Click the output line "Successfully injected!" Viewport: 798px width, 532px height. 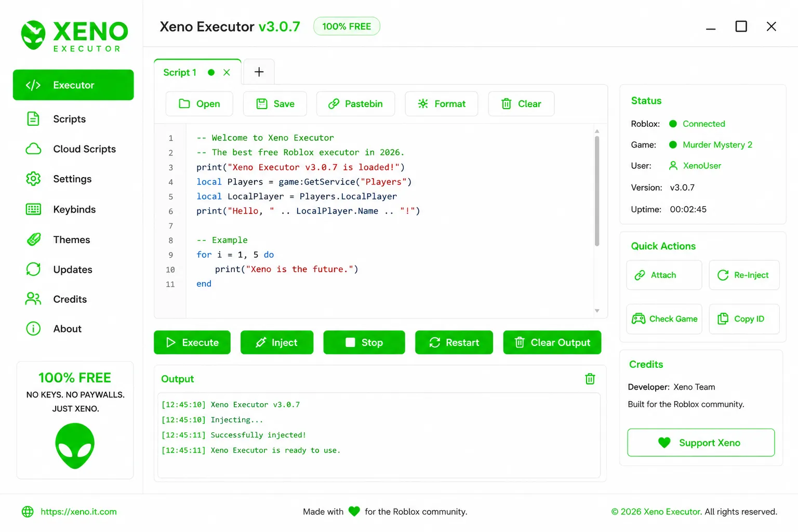258,435
